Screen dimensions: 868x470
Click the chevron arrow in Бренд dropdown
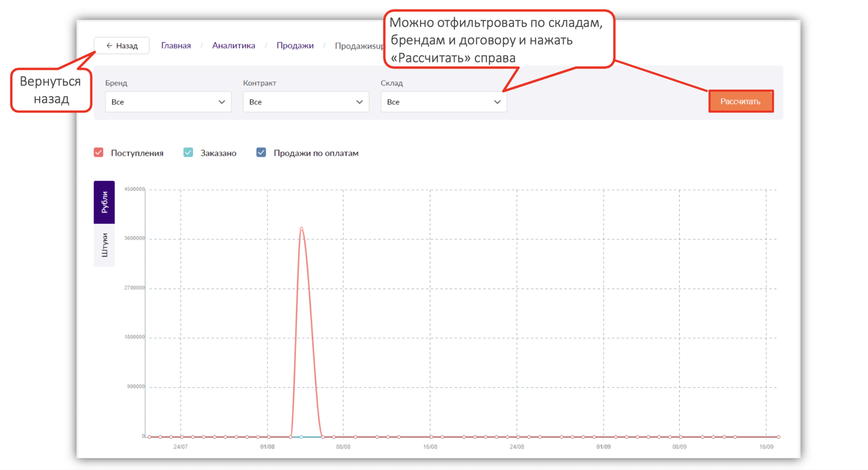pos(222,102)
